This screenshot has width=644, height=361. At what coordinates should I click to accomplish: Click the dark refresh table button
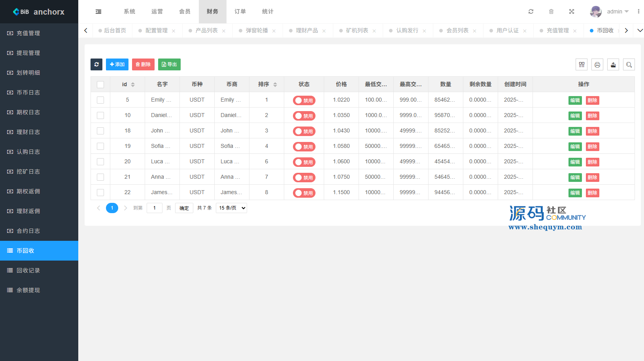pyautogui.click(x=96, y=64)
